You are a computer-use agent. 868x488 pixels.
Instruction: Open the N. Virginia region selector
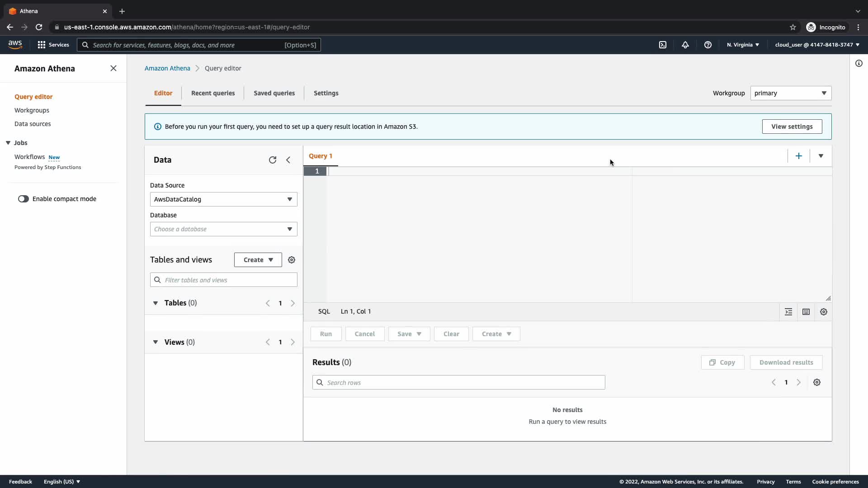743,45
